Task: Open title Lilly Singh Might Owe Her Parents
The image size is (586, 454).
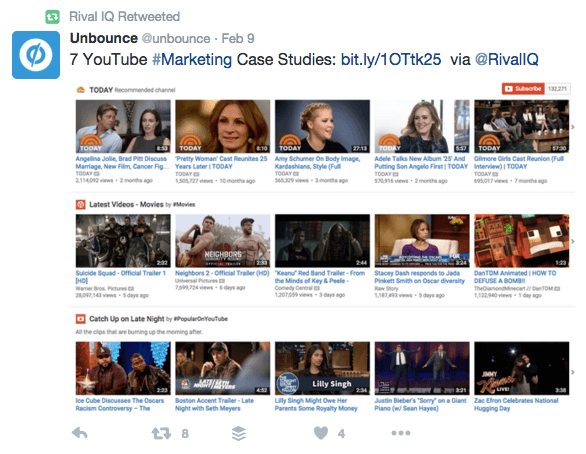Action: (316, 404)
